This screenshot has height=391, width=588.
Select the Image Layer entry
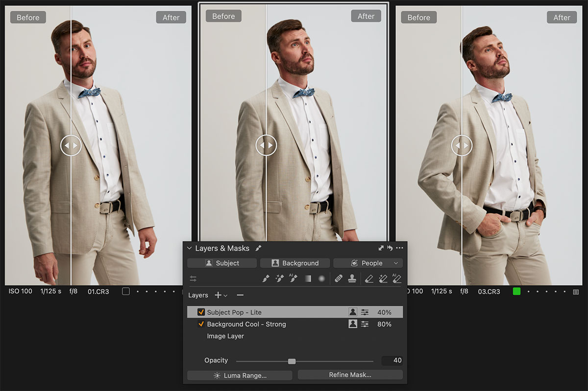225,336
